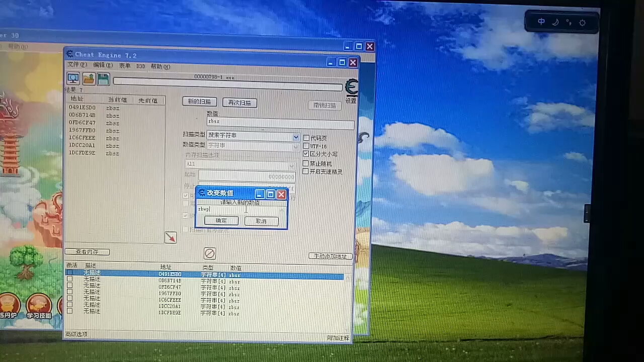This screenshot has width=644, height=362.
Task: Click the 类型 column header in address list
Action: [207, 267]
